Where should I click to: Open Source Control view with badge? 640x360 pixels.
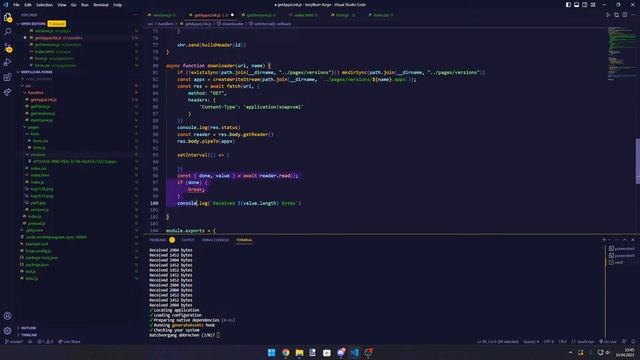tap(7, 47)
